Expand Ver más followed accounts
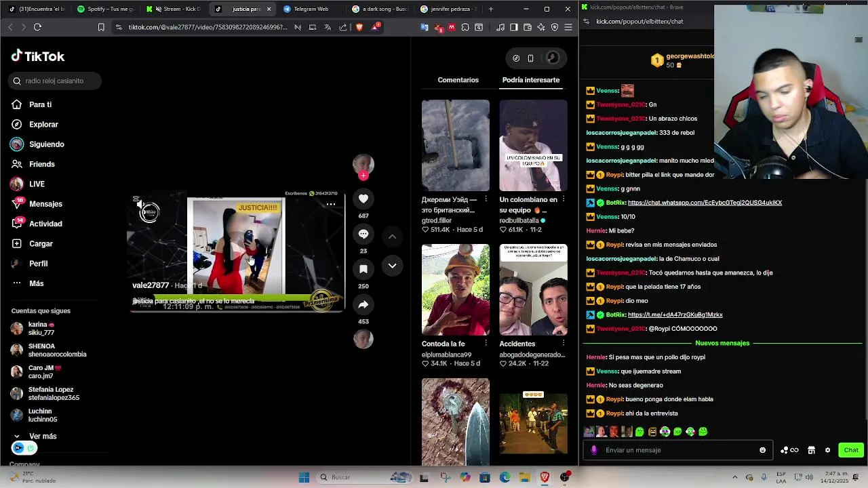868x488 pixels. pos(35,436)
